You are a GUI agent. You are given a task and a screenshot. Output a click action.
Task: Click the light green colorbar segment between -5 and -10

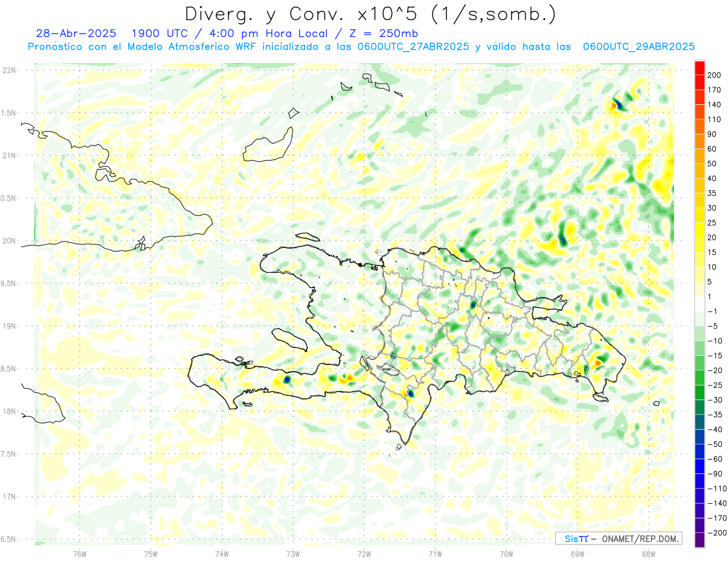point(699,333)
